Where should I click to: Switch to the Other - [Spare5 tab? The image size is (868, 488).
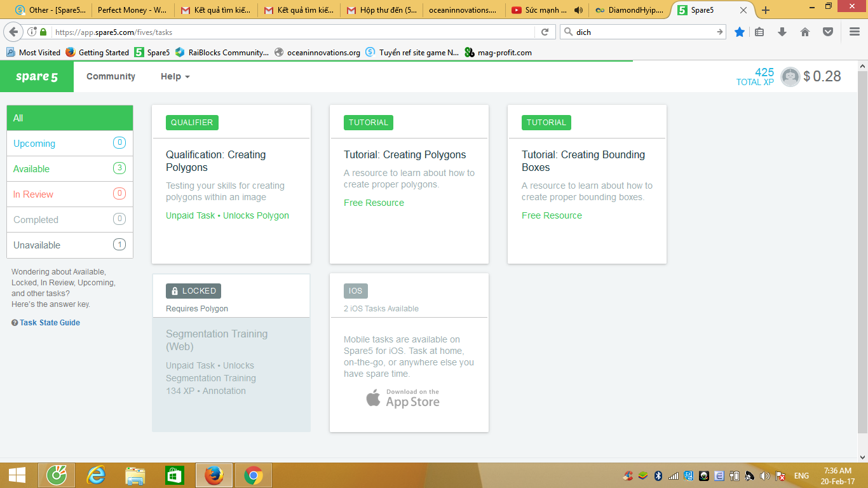[x=51, y=10]
